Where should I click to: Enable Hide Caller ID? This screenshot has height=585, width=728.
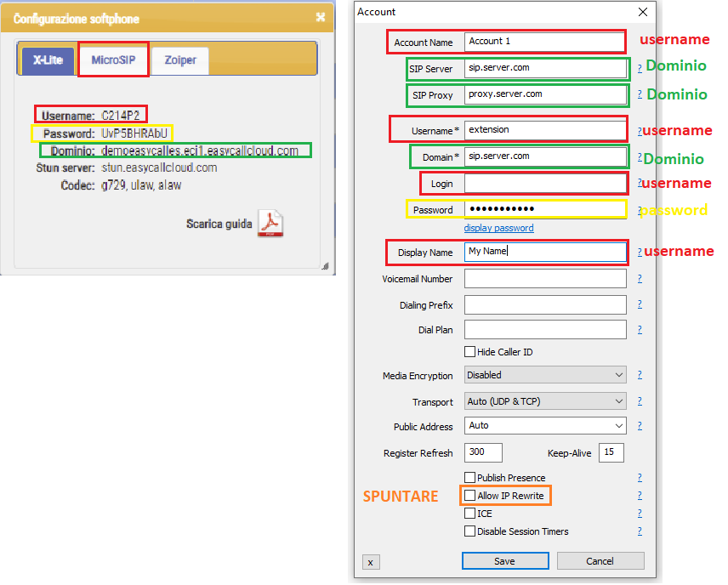[x=469, y=351]
